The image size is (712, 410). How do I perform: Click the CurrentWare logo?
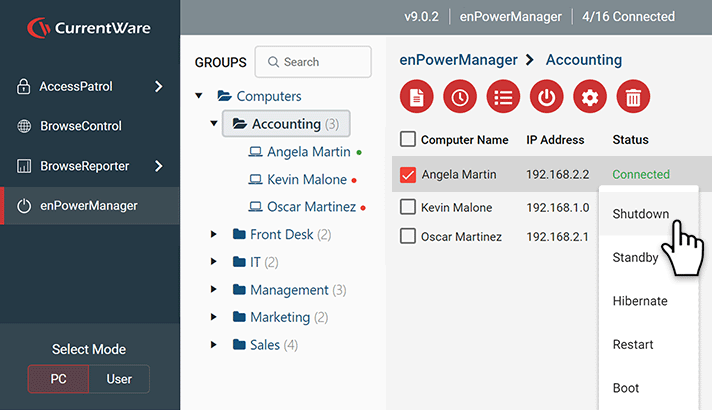[x=89, y=28]
